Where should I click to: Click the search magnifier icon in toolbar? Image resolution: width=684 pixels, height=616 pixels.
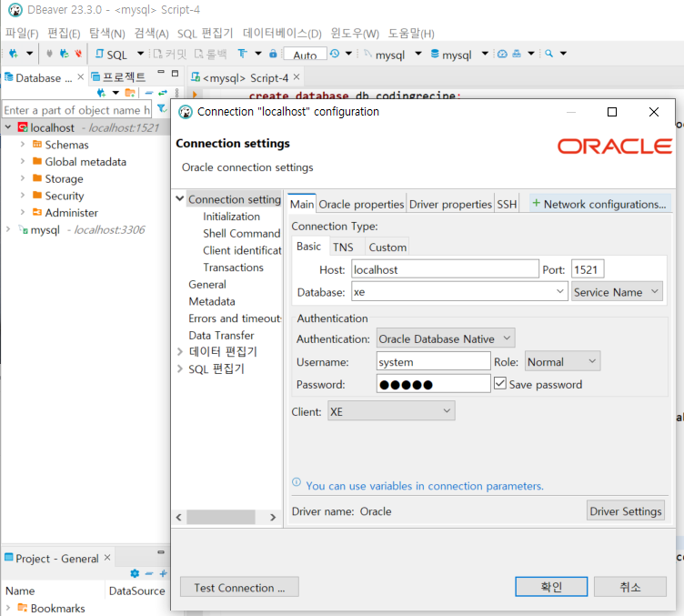pos(548,54)
